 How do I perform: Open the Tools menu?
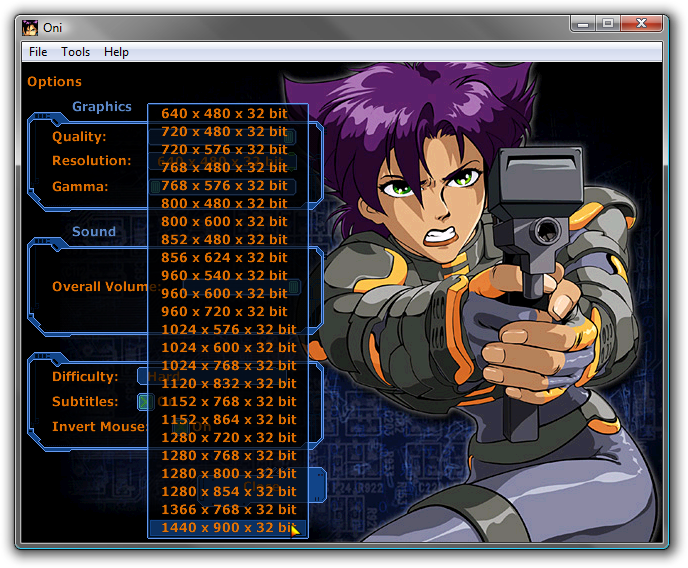click(x=75, y=52)
